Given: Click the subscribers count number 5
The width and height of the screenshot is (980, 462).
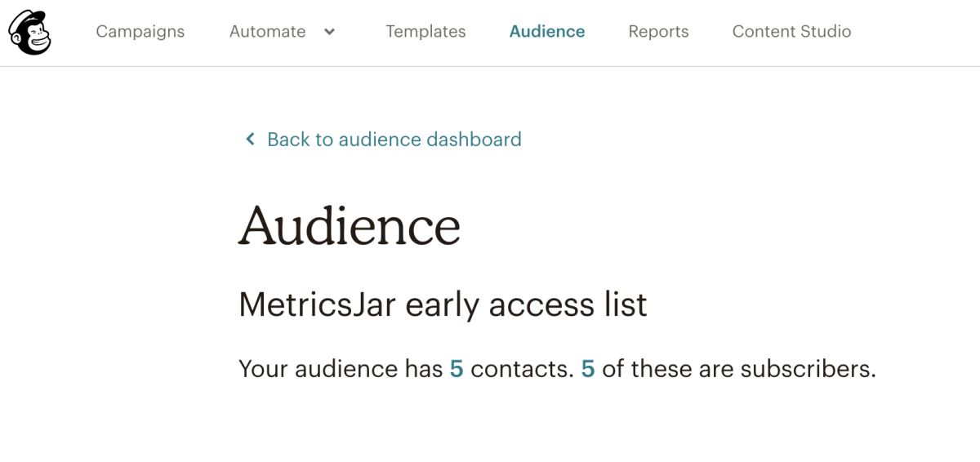Looking at the screenshot, I should (x=588, y=369).
